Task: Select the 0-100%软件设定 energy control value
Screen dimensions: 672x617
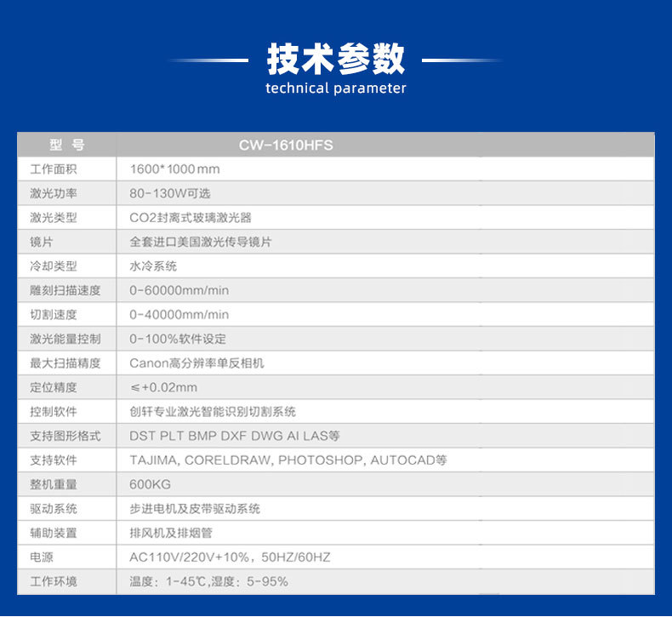Action: [x=178, y=339]
